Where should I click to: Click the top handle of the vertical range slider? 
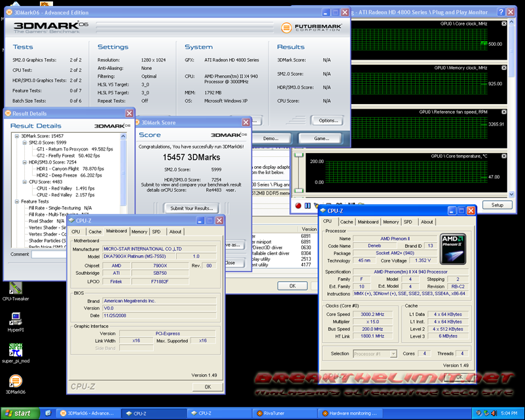pos(299,155)
